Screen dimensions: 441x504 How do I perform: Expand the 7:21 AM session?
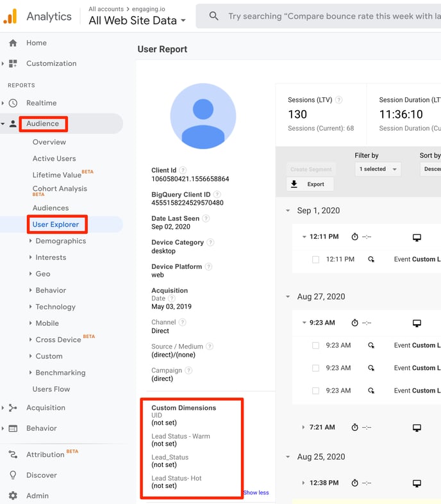[x=303, y=428]
